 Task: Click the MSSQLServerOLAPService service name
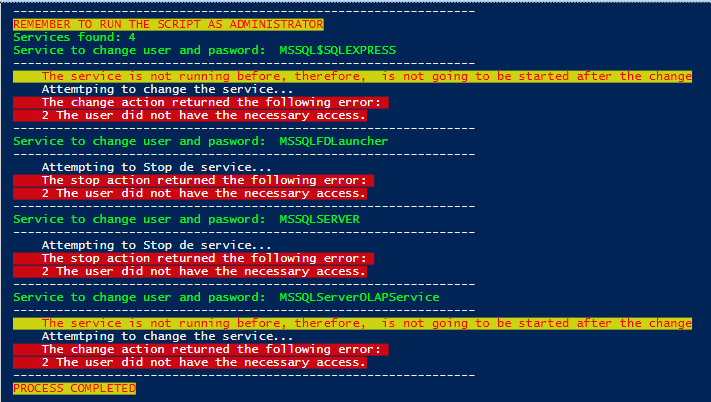(359, 297)
